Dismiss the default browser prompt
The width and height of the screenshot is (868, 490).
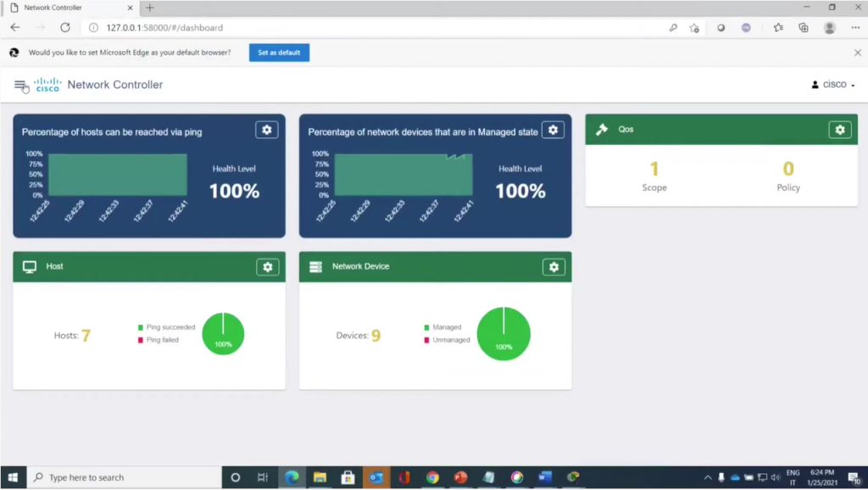tap(858, 53)
